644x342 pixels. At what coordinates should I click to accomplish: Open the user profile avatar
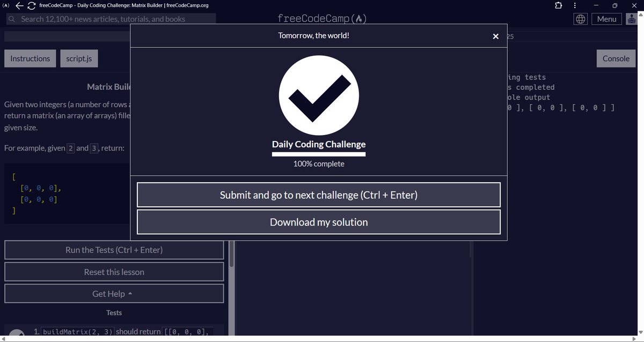[x=631, y=19]
